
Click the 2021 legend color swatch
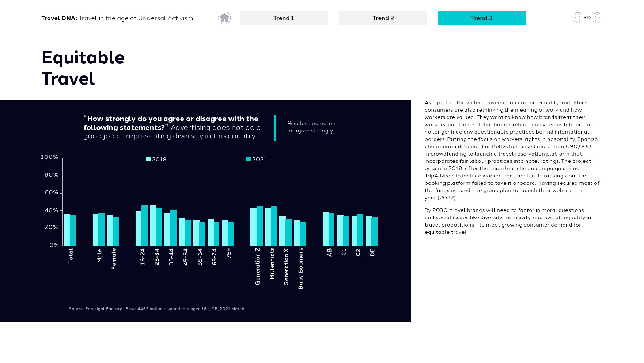pos(249,159)
